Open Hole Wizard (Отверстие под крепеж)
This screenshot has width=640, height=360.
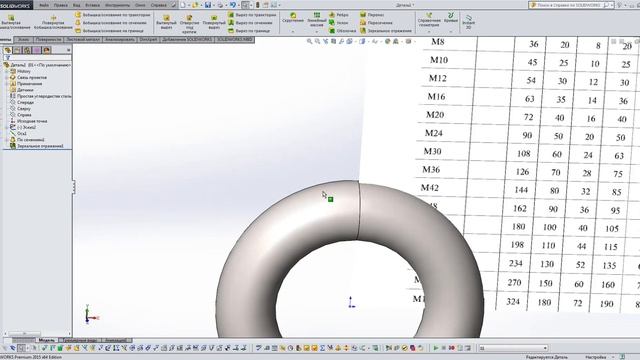(189, 23)
